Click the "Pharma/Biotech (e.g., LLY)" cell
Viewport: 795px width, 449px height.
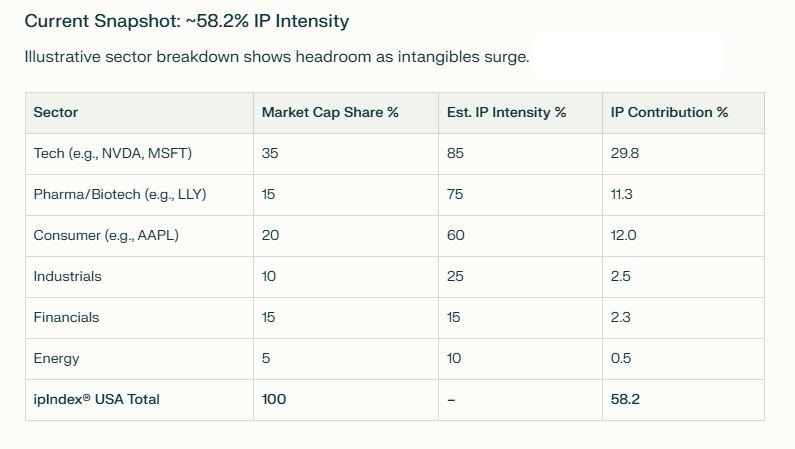[120, 195]
